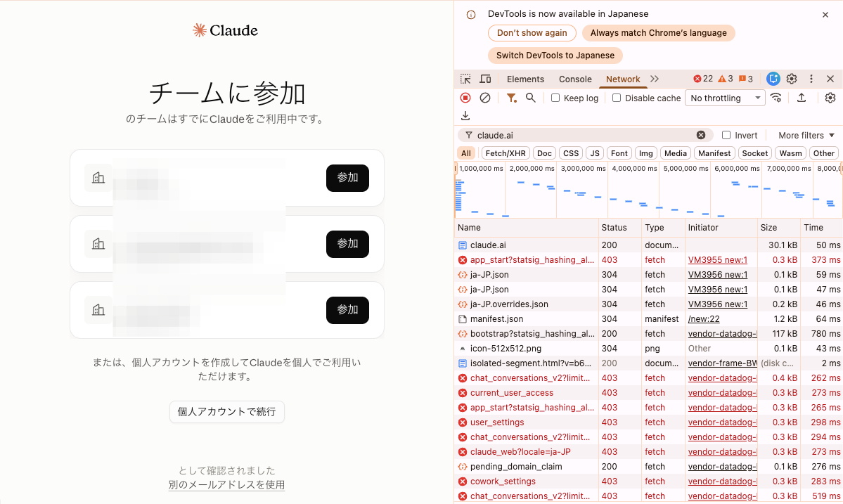Filter requests by CSS type

click(x=570, y=153)
